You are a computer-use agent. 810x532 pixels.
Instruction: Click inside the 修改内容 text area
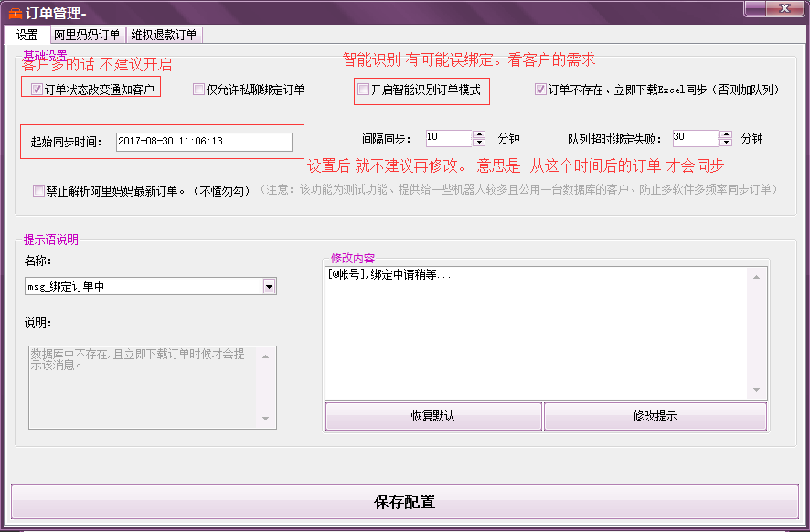point(539,334)
